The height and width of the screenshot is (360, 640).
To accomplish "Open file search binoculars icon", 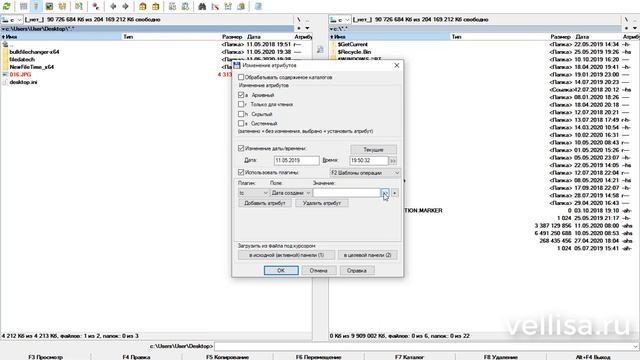I will (x=202, y=6).
